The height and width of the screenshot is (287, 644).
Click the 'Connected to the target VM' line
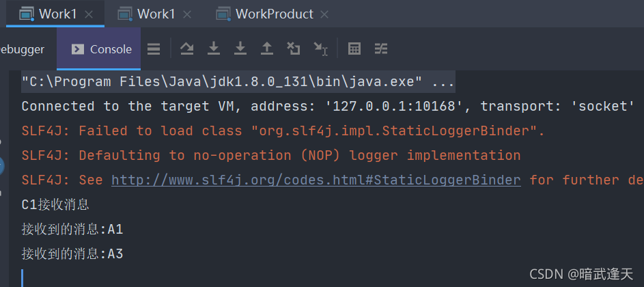pyautogui.click(x=328, y=107)
